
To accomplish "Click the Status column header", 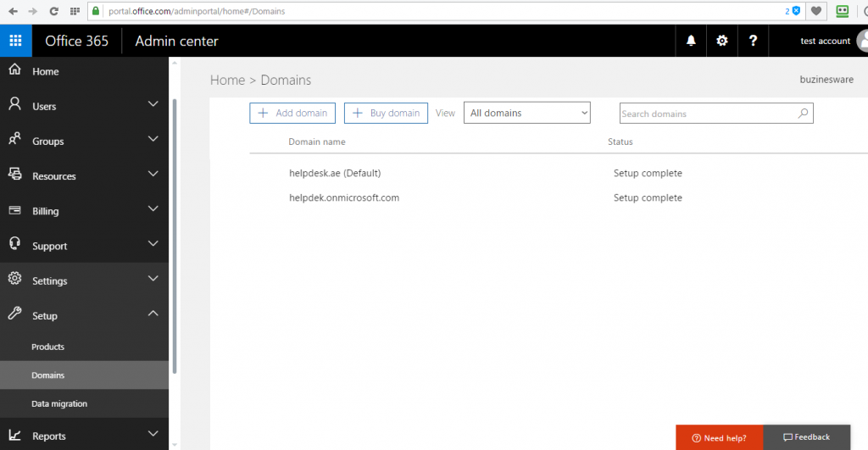I will (x=620, y=142).
